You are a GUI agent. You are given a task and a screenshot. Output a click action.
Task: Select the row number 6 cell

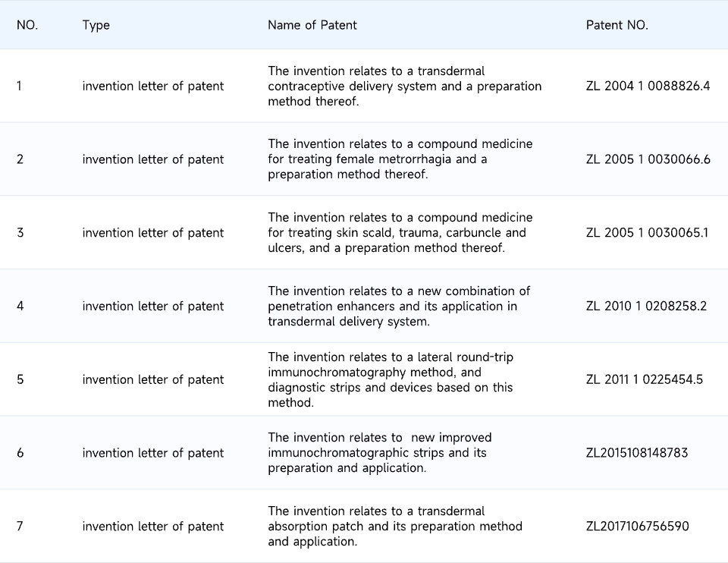point(20,453)
